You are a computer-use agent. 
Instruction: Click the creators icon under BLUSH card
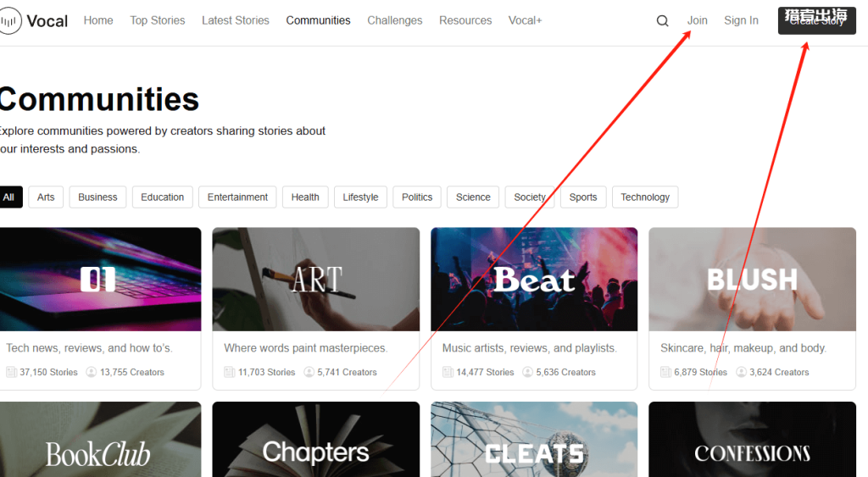click(742, 372)
